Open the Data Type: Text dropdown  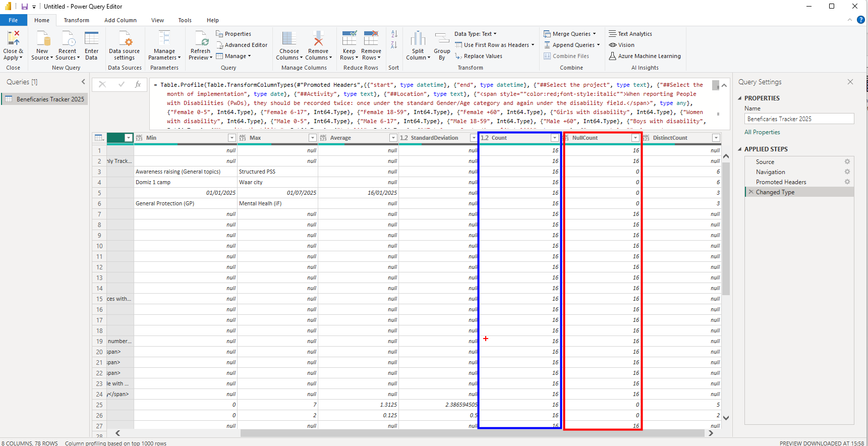[x=475, y=34]
